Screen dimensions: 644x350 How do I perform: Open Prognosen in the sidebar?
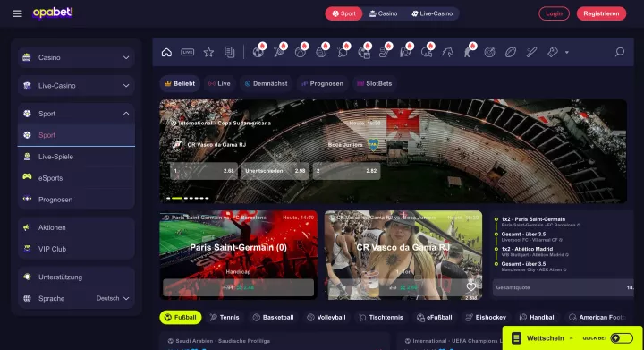tap(76, 200)
